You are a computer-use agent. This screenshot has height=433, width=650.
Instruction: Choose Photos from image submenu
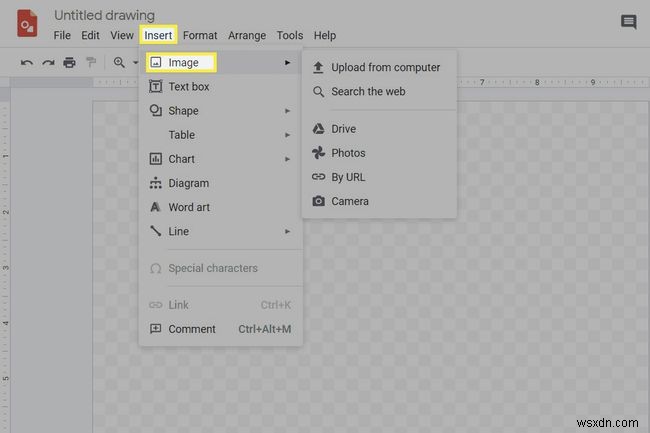point(348,153)
